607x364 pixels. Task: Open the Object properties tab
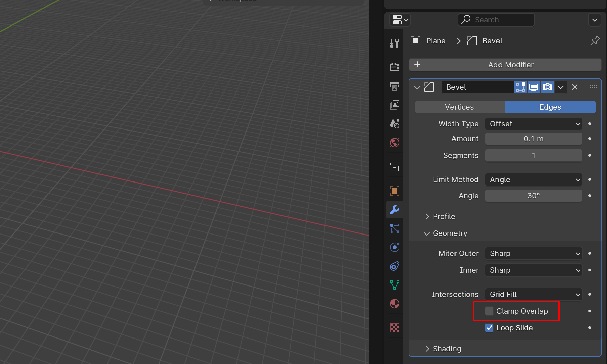pos(395,191)
